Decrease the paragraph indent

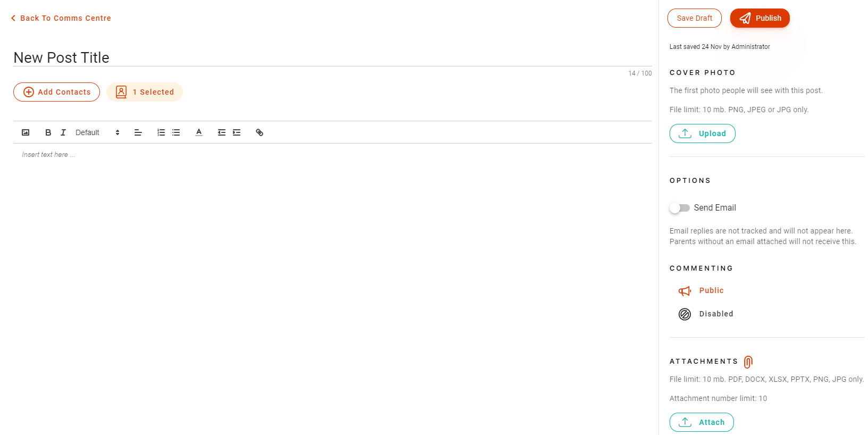pyautogui.click(x=222, y=132)
